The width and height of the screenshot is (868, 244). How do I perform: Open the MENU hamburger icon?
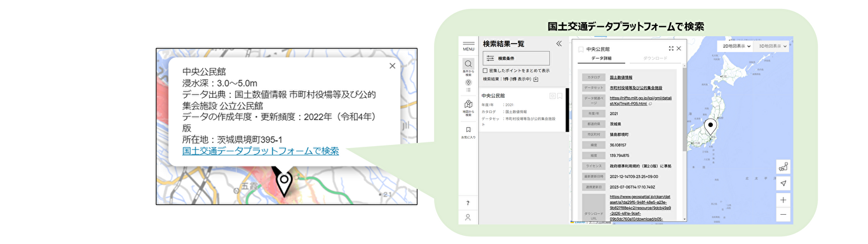(468, 46)
